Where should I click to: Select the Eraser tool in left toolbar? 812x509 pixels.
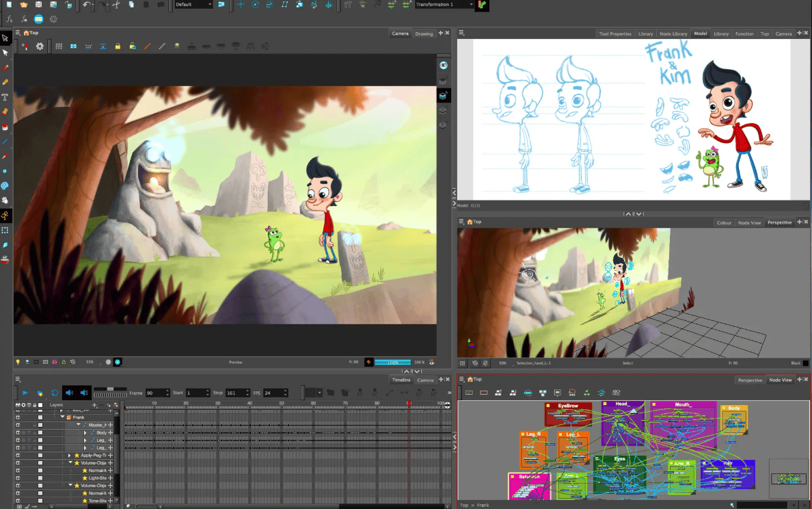tap(5, 112)
